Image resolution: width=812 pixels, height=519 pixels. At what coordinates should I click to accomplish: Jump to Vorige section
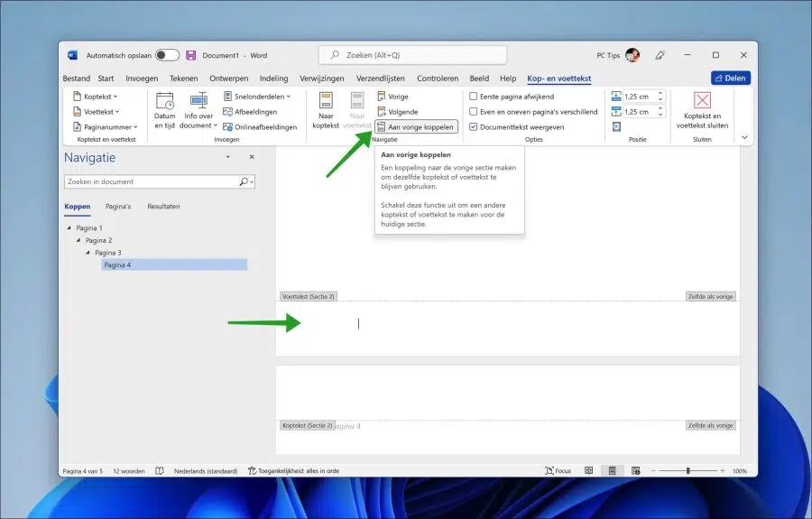(392, 97)
